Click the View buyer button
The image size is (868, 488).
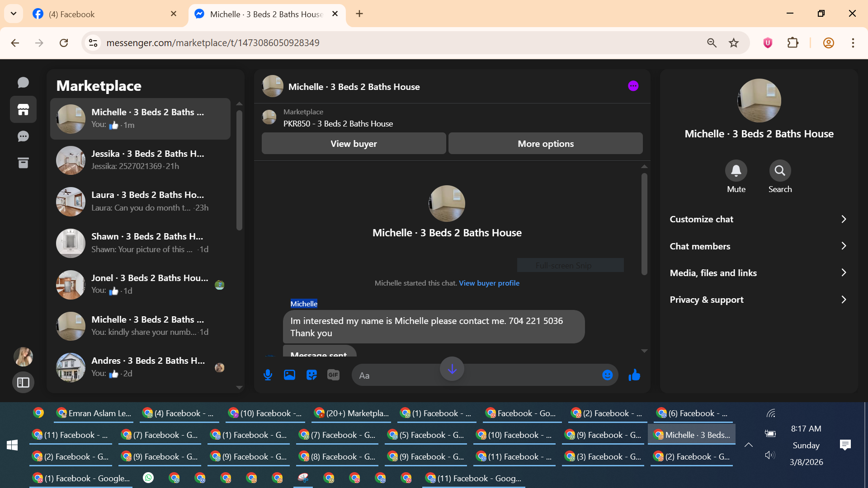[354, 144]
